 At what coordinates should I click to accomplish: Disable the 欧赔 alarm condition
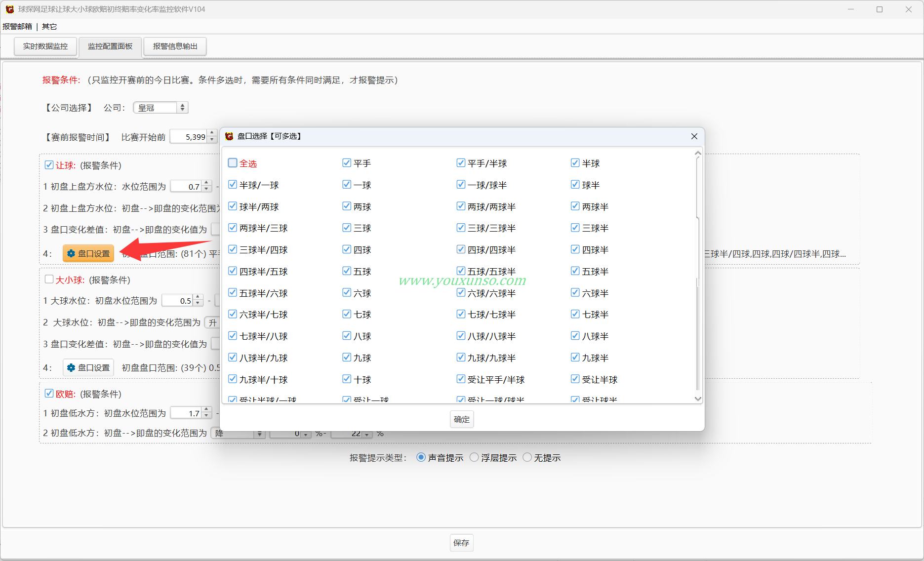point(49,394)
